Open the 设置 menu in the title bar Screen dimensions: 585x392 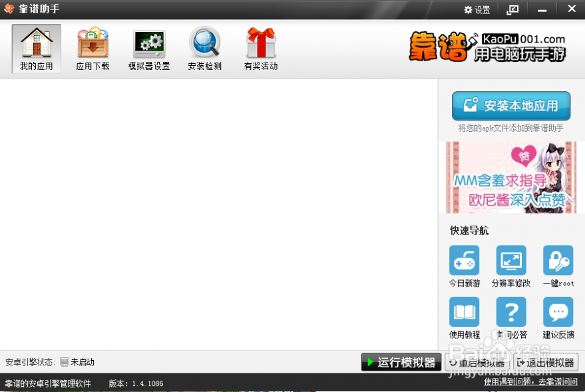(x=477, y=9)
